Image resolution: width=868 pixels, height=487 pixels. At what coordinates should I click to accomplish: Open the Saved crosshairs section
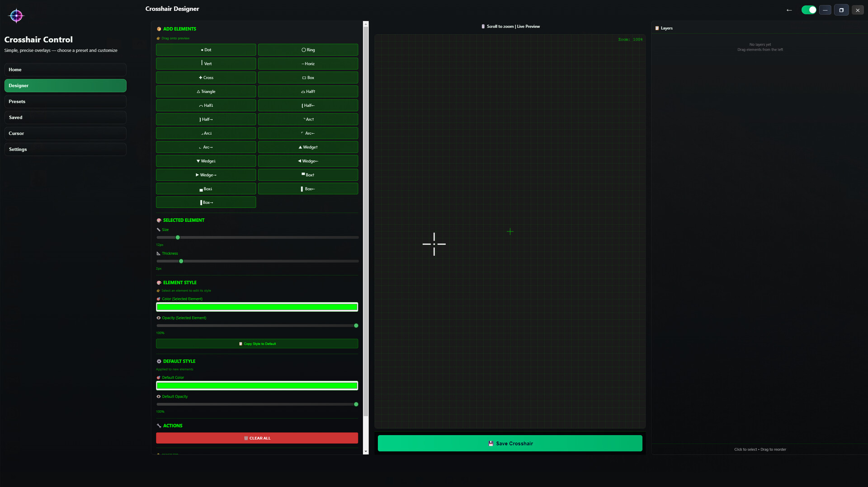pos(65,117)
